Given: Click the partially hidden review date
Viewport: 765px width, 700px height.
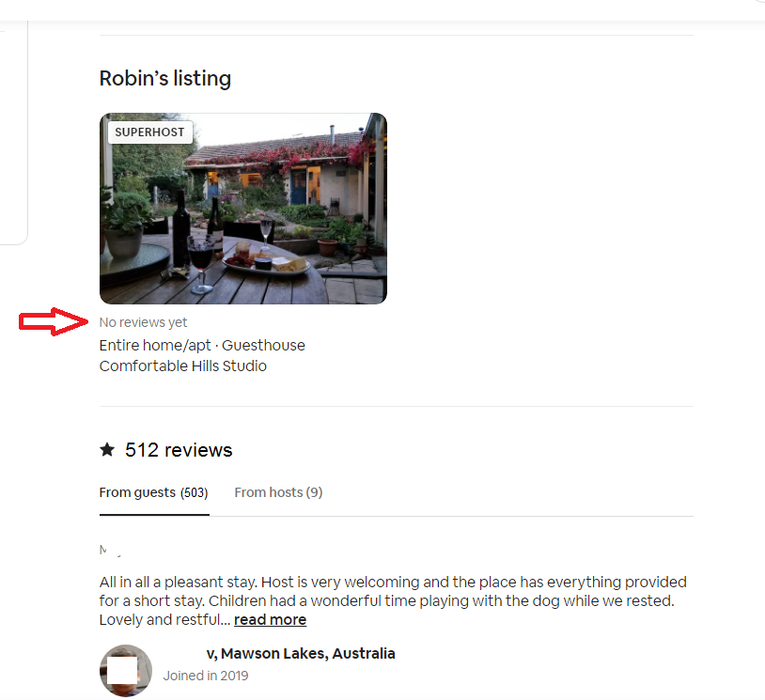Looking at the screenshot, I should [111, 551].
